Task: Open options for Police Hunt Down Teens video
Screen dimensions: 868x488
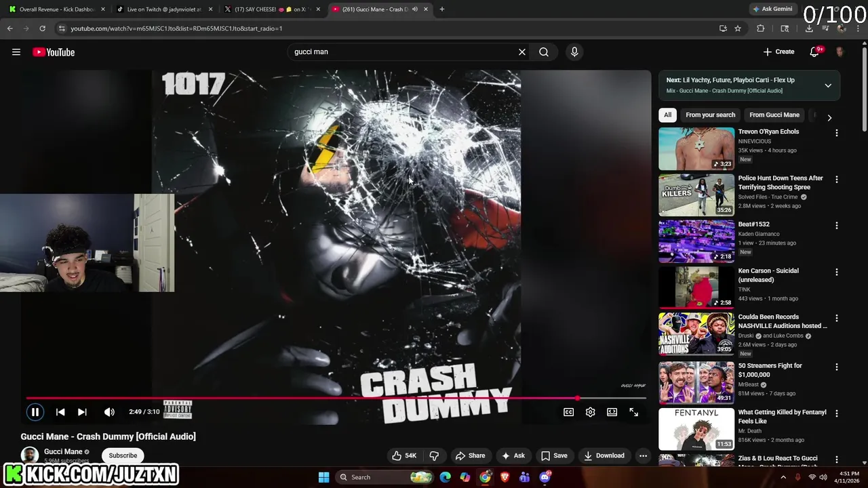Action: [836, 180]
